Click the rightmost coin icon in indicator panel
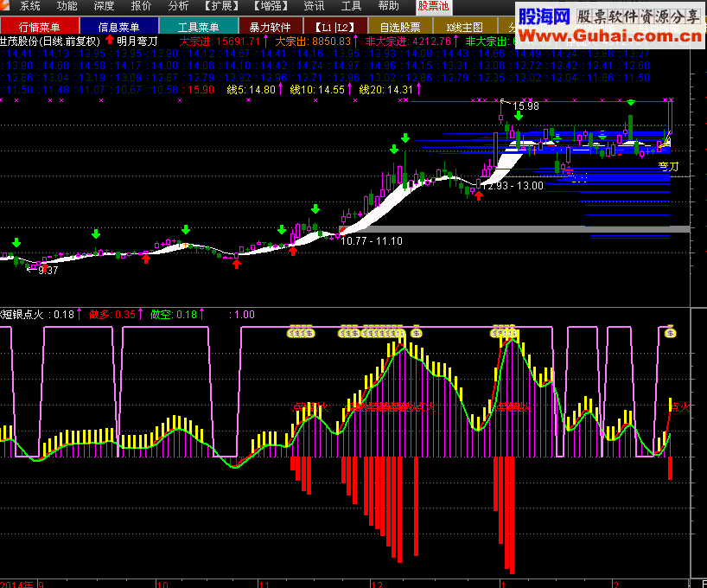 pos(671,333)
